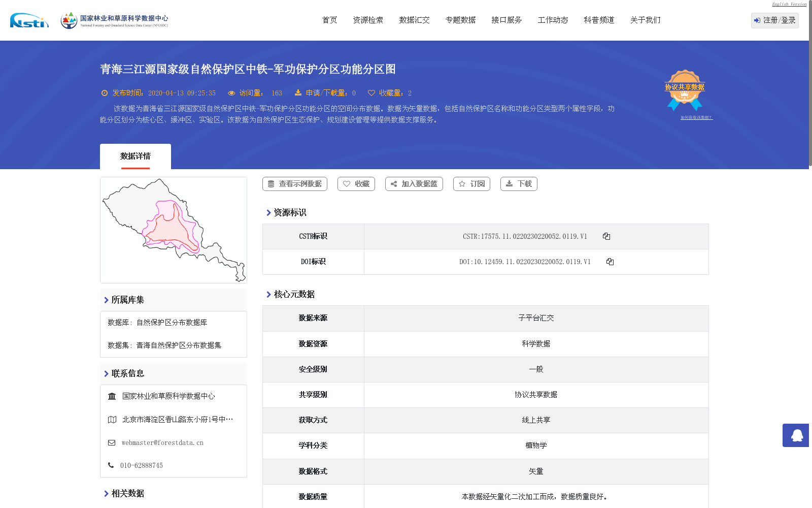Image resolution: width=812 pixels, height=508 pixels.
Task: Click the 下载 button
Action: pos(519,184)
